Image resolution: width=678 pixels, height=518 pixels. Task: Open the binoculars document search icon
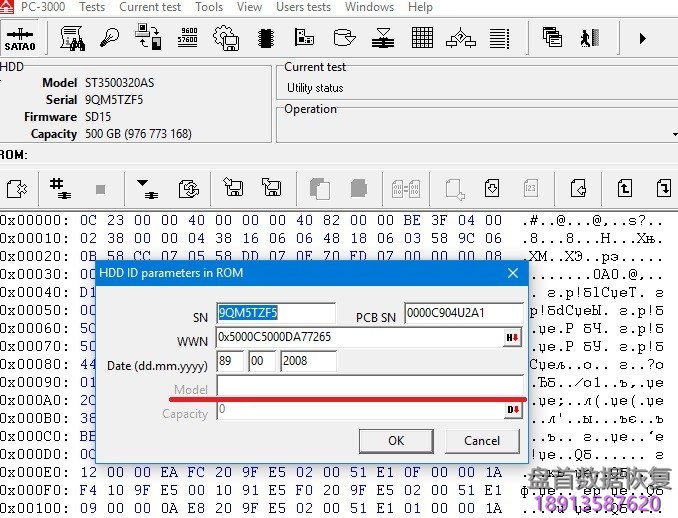tap(73, 38)
